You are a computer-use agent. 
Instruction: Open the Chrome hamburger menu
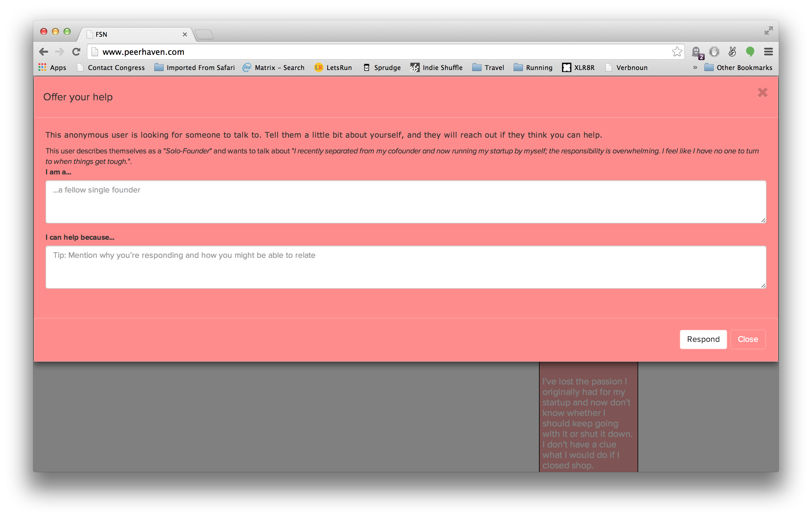(768, 52)
